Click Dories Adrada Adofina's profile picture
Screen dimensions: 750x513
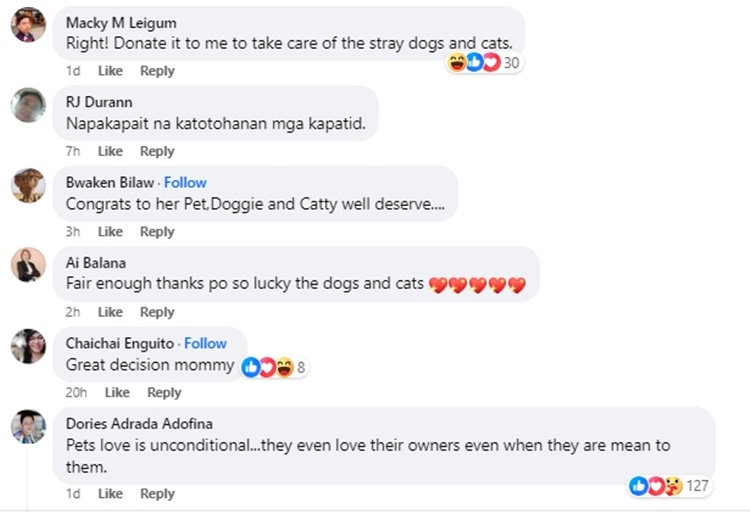[28, 426]
